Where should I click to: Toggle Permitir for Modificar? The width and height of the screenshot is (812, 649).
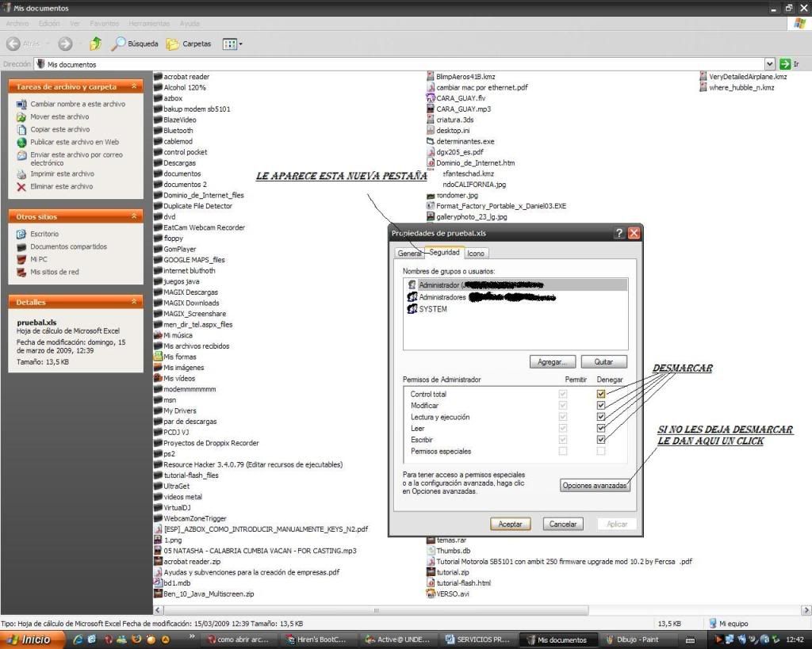[563, 405]
